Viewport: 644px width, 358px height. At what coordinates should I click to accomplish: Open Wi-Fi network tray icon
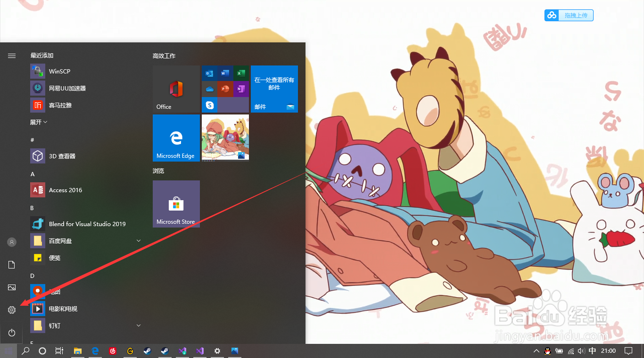point(571,351)
